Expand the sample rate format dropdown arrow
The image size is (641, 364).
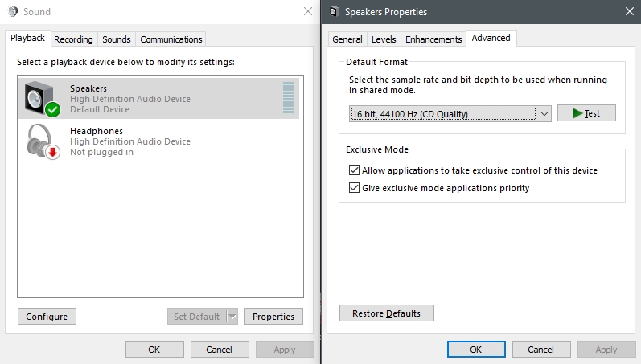pos(544,114)
